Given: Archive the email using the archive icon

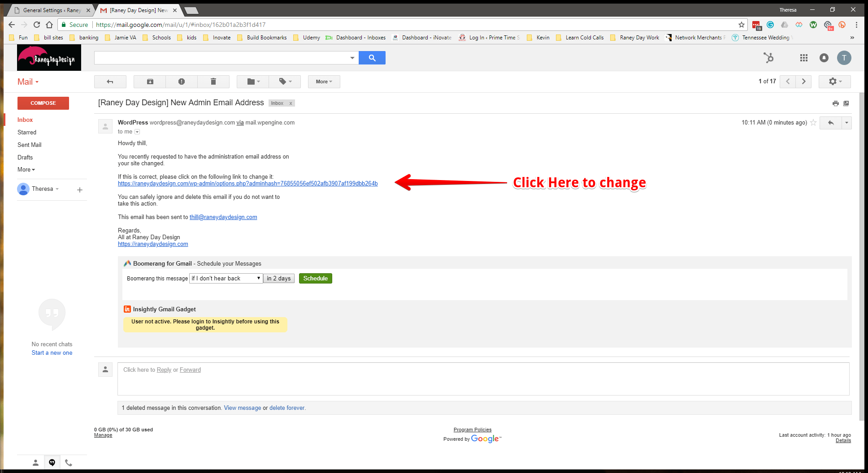Looking at the screenshot, I should pos(149,82).
